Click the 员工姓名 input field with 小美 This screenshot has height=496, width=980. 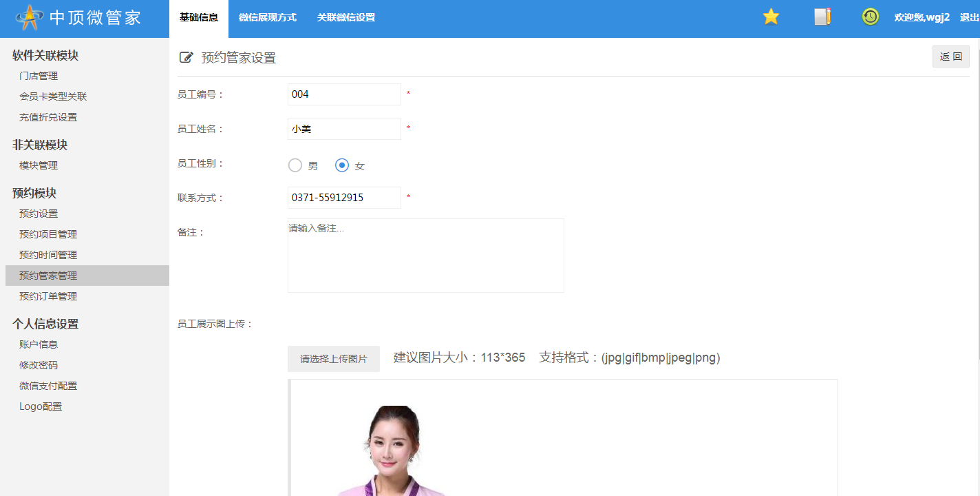[x=344, y=129]
